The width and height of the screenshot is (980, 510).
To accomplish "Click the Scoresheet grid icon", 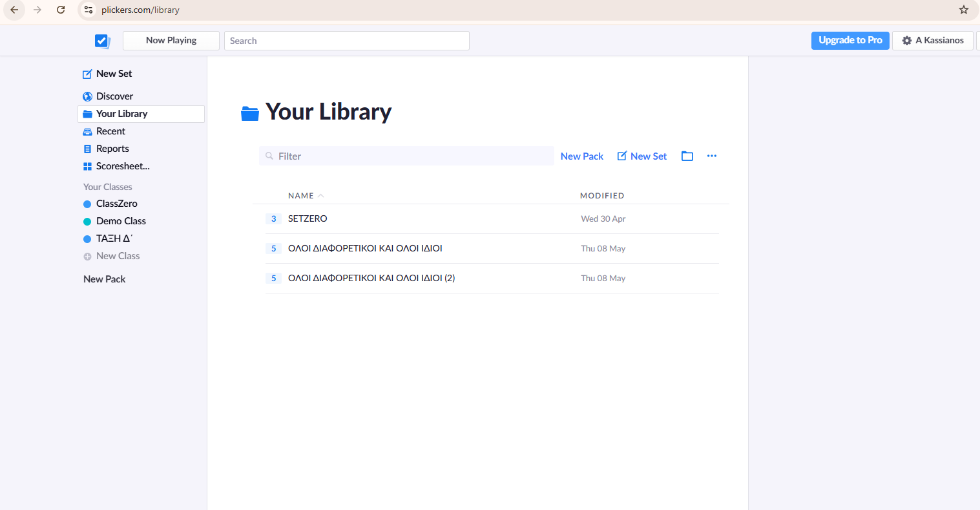I will tap(87, 167).
